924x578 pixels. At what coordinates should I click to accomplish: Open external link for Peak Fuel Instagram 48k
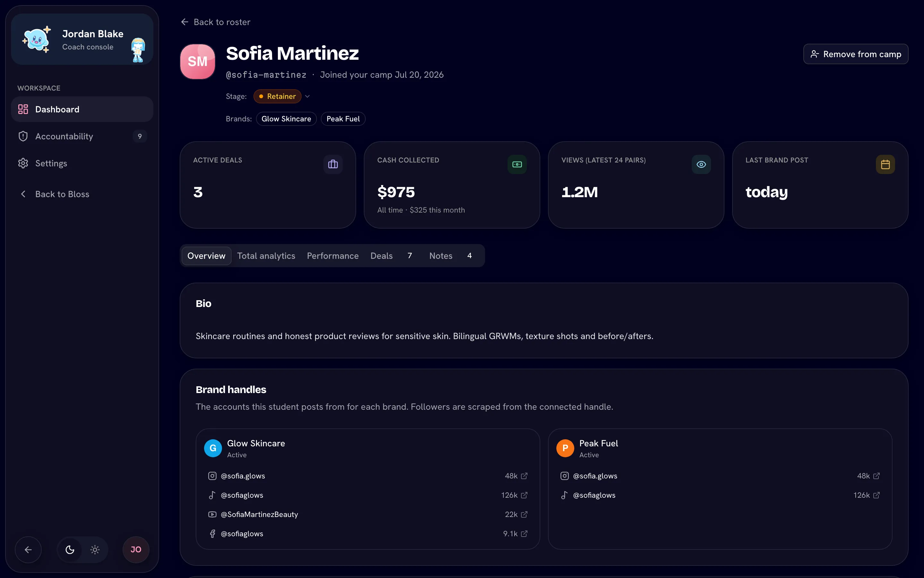pos(876,476)
